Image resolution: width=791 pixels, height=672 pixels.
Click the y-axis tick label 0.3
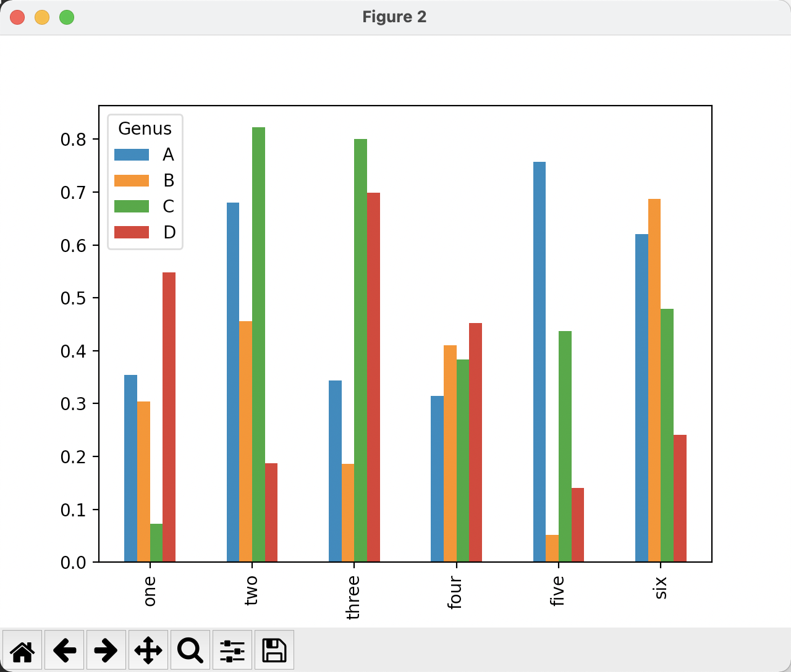74,404
